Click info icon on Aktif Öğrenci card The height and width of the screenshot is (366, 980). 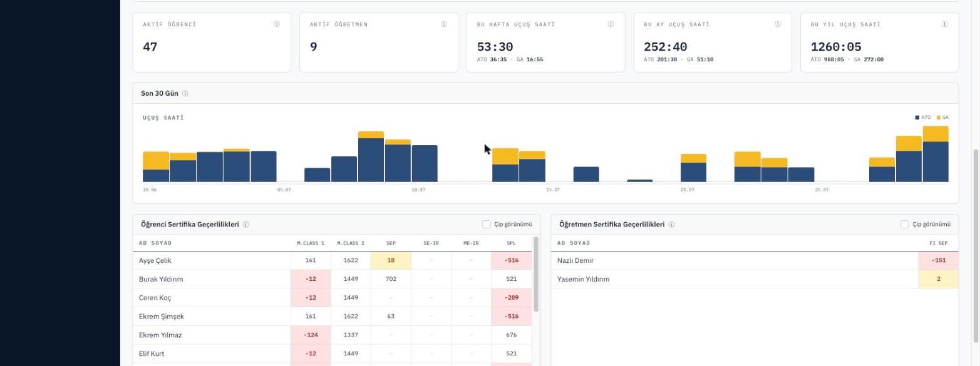277,24
